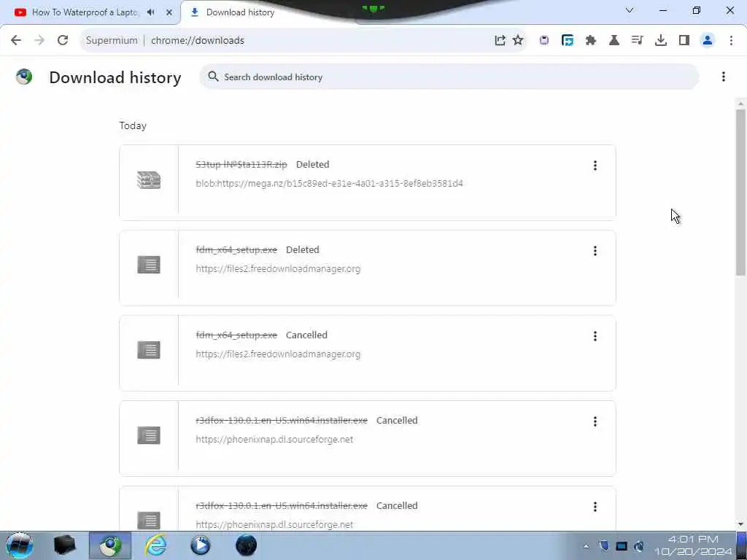This screenshot has width=747, height=560.
Task: Click the S3tup zip file name
Action: (241, 164)
